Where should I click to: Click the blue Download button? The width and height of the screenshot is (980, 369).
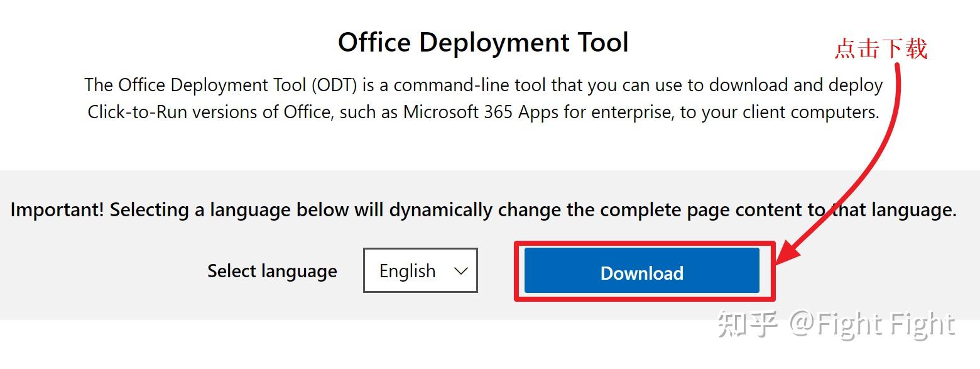[x=641, y=272]
